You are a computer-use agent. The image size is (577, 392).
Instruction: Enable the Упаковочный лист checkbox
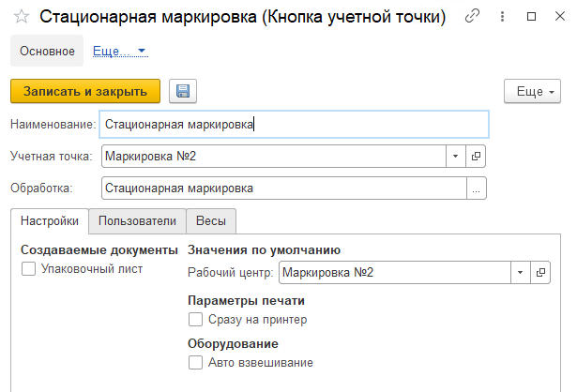[x=28, y=269]
